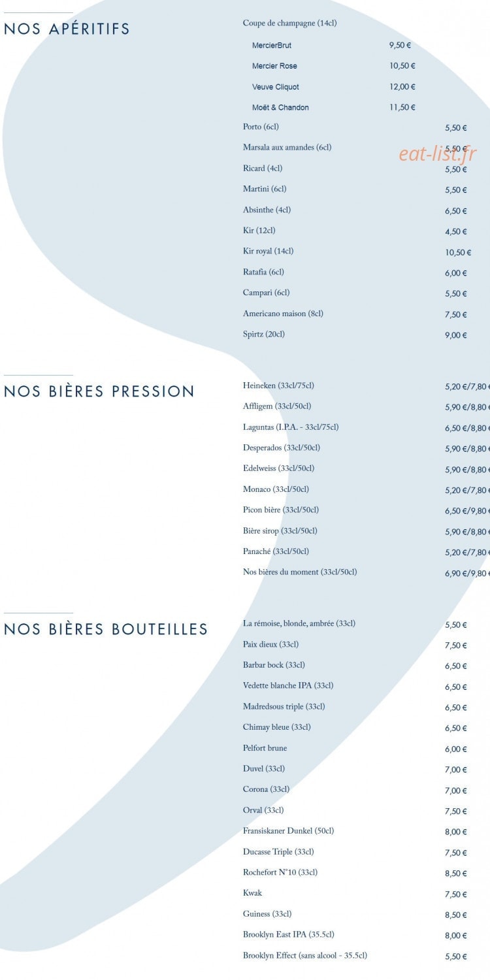The image size is (490, 980).
Task: Click the Veuve Cliquot champagne entry
Action: click(276, 87)
